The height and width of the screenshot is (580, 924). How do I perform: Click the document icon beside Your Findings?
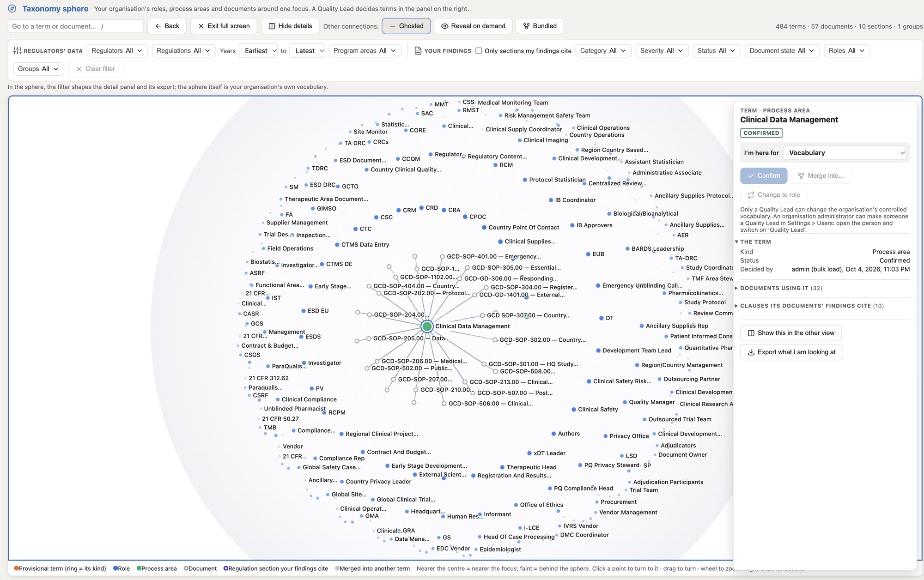pos(418,51)
